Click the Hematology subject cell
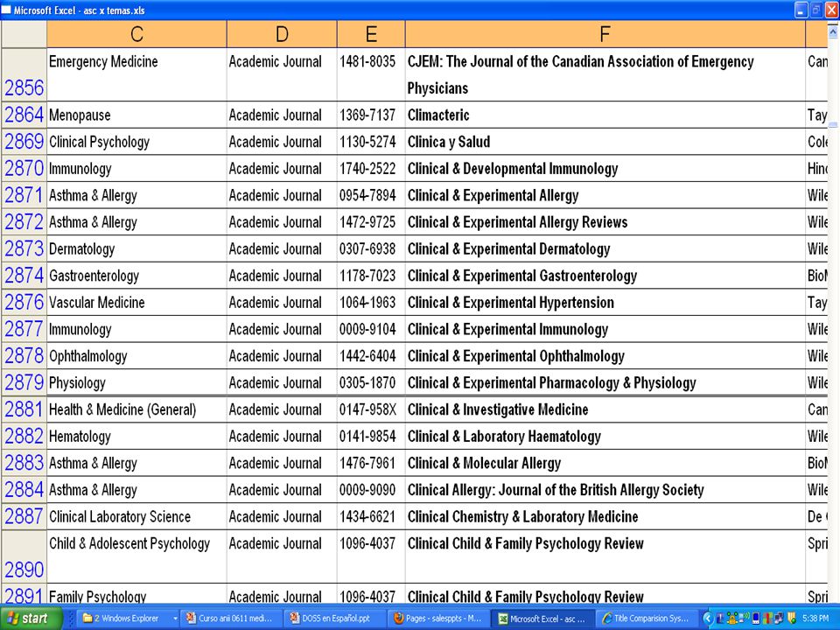Screen dimensions: 840x630 (x=136, y=436)
